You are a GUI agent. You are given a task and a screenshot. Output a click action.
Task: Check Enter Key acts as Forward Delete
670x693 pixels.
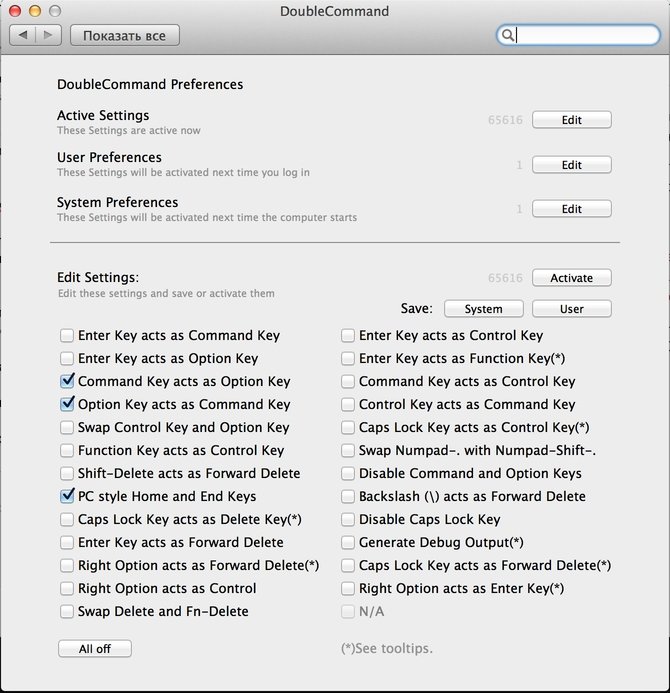tap(67, 542)
